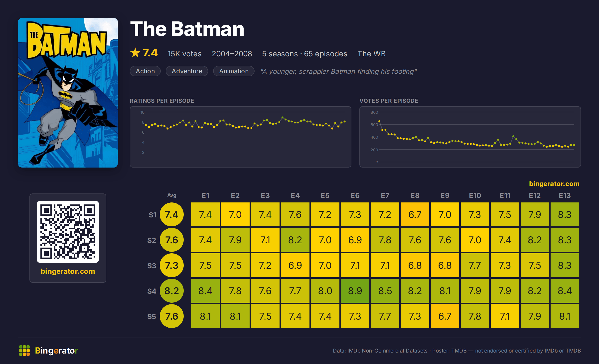
Task: Click the S4 E6 cell rated 8.9
Action: tap(355, 291)
